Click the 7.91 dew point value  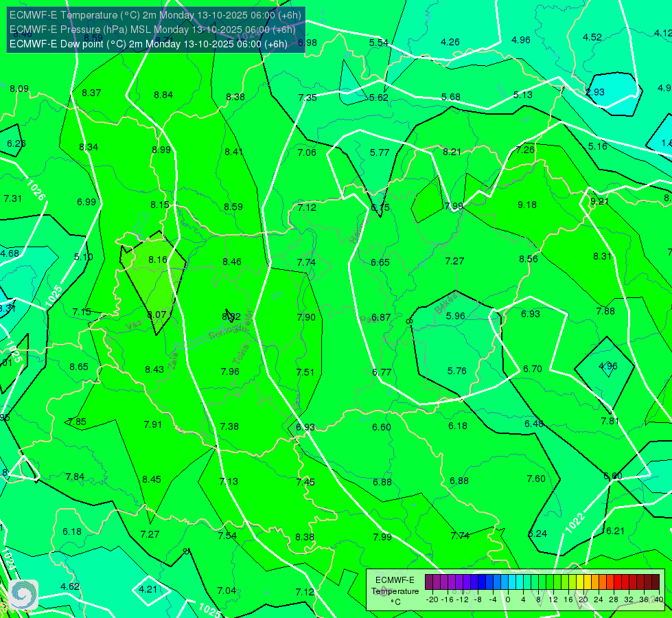(152, 424)
